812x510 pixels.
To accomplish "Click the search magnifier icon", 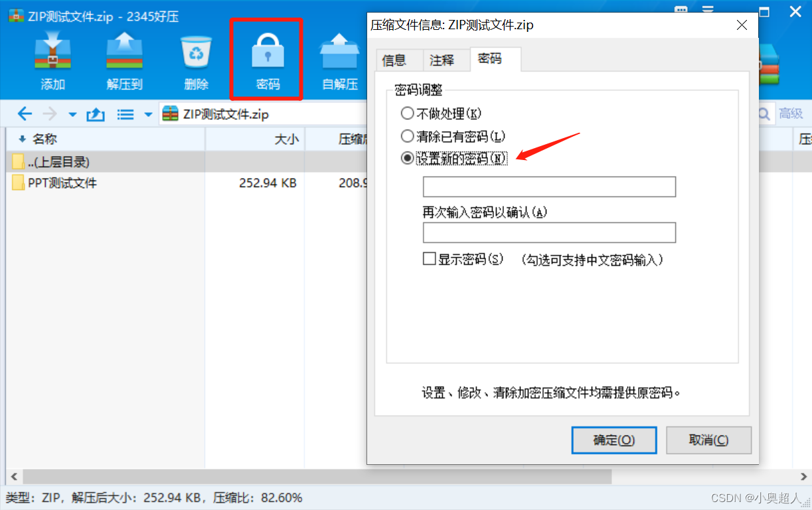I will pos(765,114).
